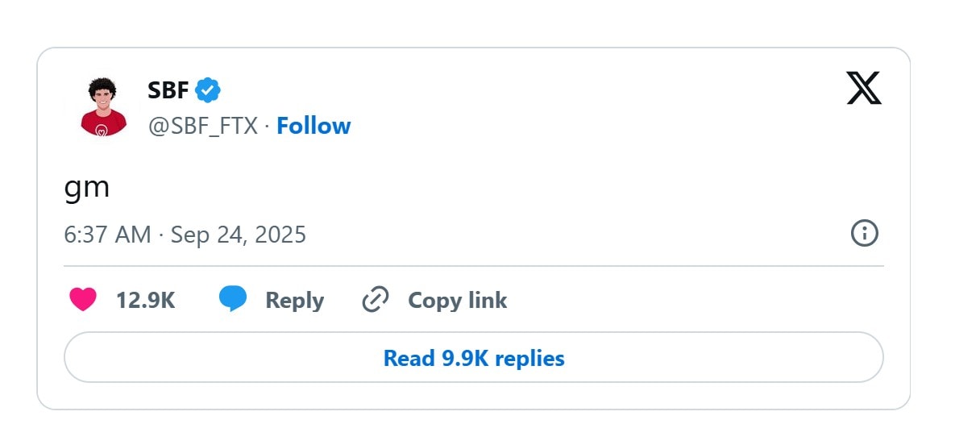The image size is (980, 424).
Task: Visit the @SBF_FTX handle
Action: [x=203, y=126]
